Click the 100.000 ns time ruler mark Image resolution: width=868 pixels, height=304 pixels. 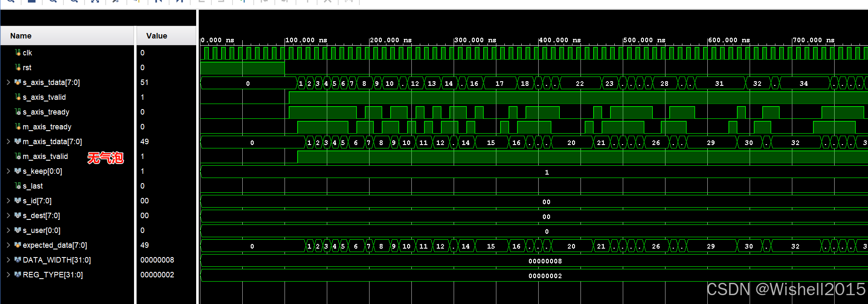pos(306,40)
